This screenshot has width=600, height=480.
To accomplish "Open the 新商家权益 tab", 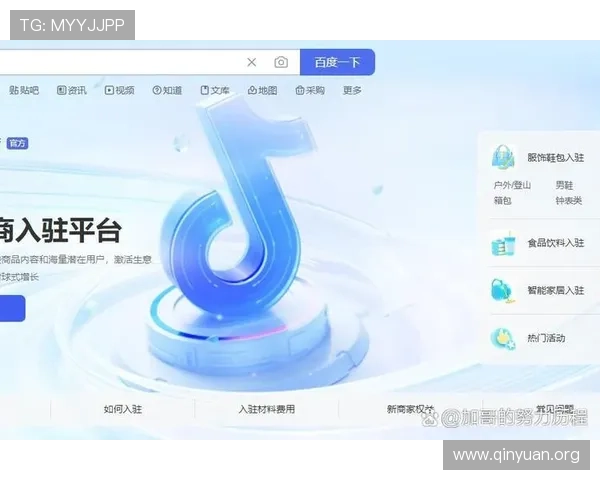I will pyautogui.click(x=411, y=409).
